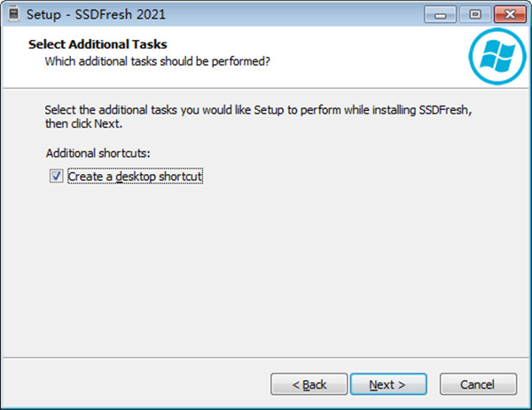The image size is (532, 410).
Task: Click "Which additional tasks should be performed?" subtitle
Action: point(157,61)
